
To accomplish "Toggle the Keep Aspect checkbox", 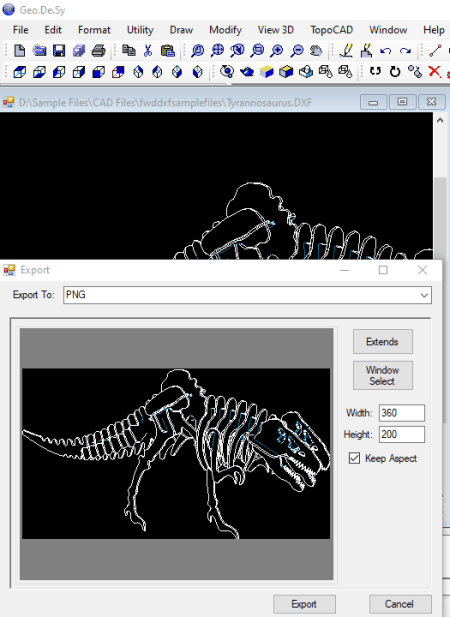I will tap(354, 458).
